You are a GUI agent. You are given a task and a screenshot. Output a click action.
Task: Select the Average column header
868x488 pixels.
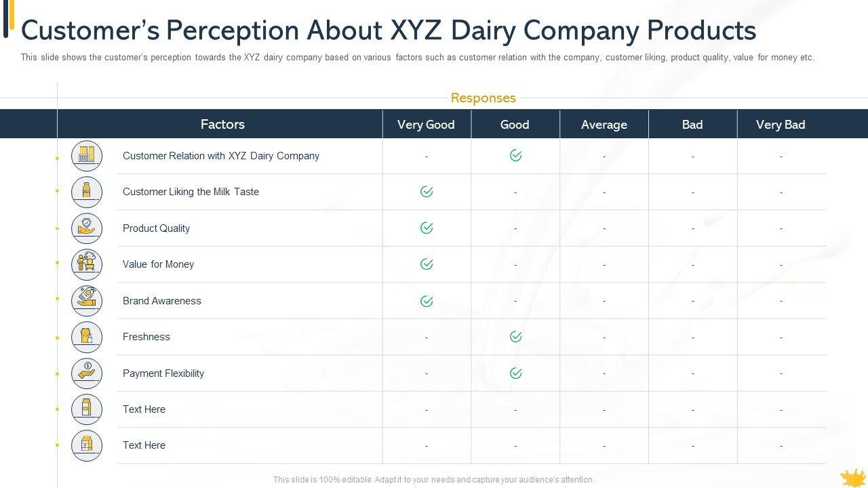(x=604, y=125)
